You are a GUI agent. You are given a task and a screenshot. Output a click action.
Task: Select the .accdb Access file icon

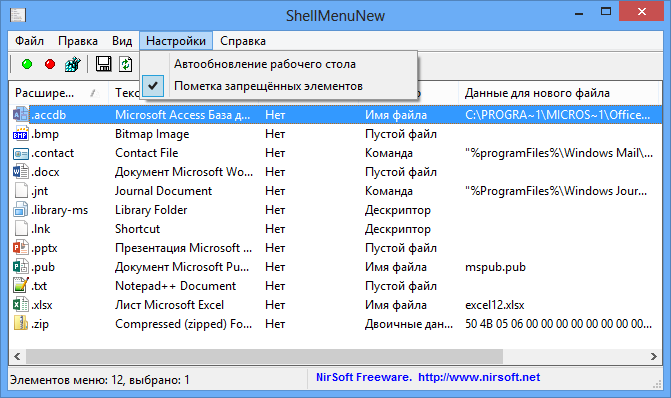pyautogui.click(x=21, y=115)
